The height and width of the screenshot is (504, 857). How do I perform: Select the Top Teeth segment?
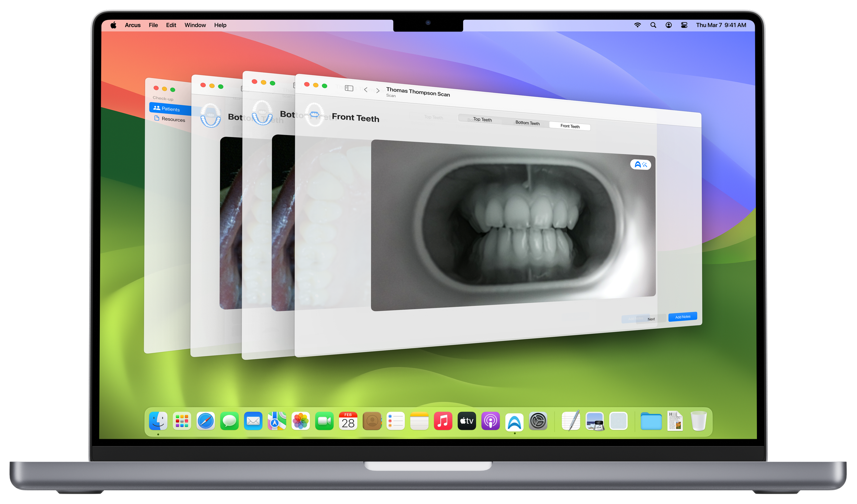[x=482, y=119]
